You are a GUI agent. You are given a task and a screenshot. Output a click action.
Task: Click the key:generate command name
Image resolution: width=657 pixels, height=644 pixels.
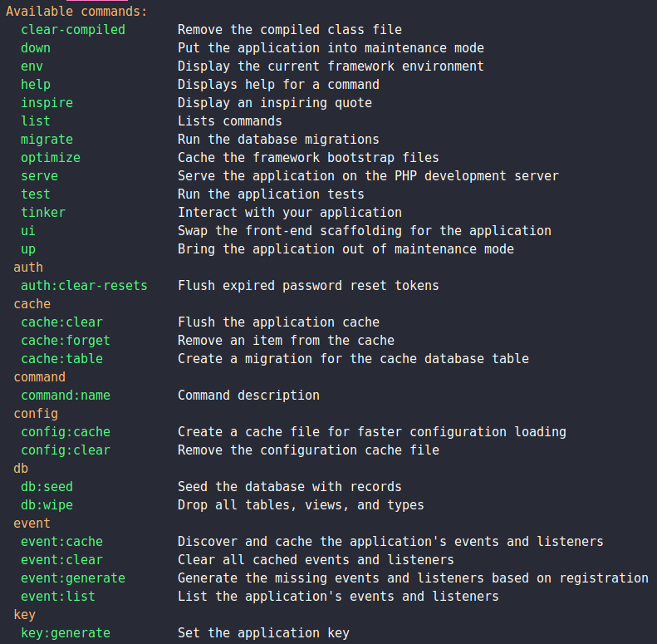click(66, 633)
